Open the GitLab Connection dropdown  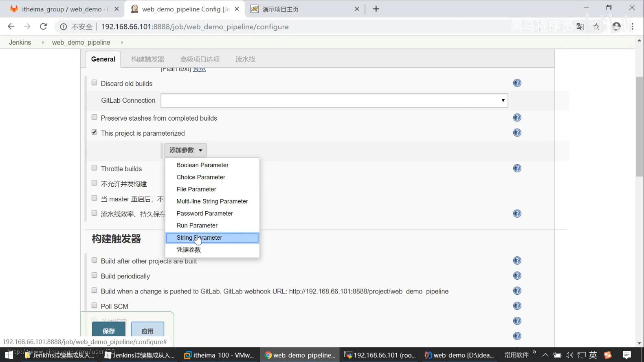(x=334, y=100)
